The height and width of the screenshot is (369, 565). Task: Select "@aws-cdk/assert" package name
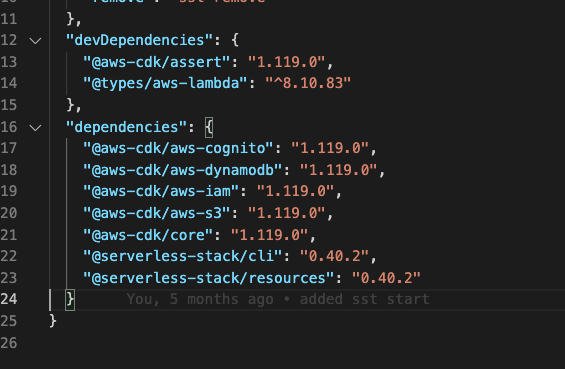pyautogui.click(x=157, y=62)
